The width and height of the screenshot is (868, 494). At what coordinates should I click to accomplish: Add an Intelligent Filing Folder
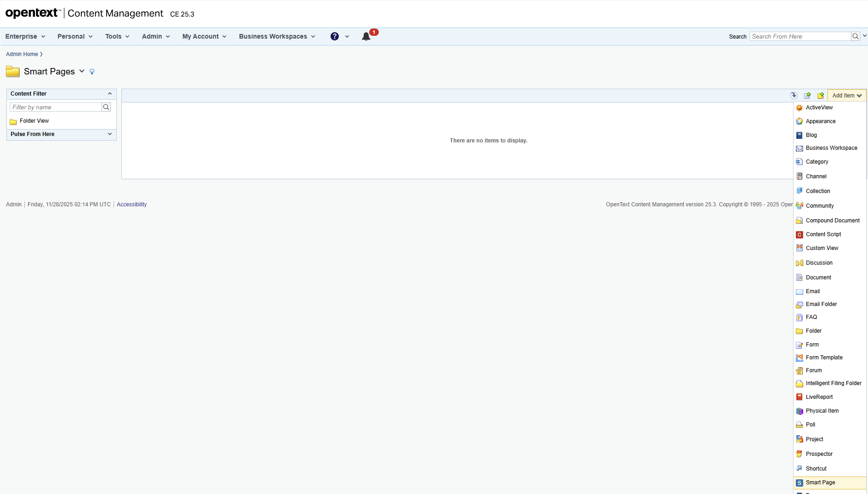[x=833, y=383]
